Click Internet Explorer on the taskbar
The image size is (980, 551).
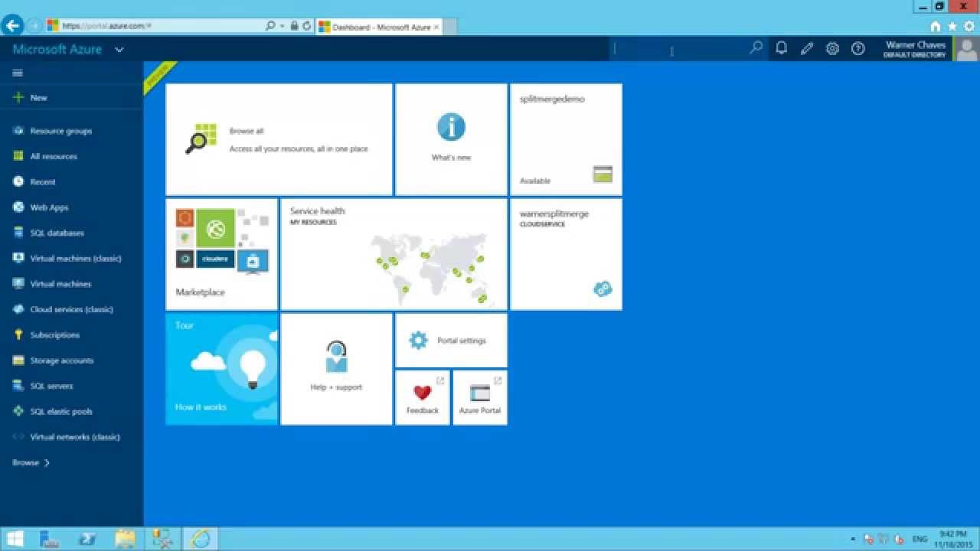click(x=200, y=539)
